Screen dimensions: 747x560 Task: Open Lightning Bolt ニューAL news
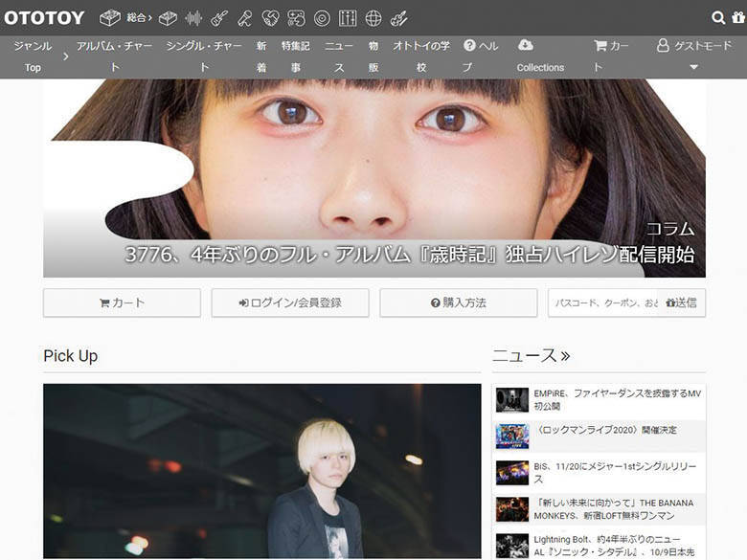point(614,546)
